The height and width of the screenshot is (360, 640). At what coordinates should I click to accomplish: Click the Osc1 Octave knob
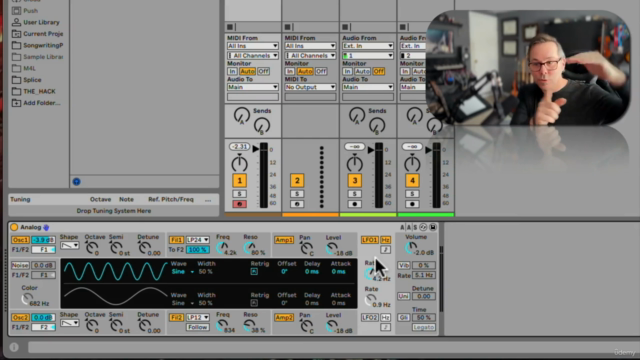[x=92, y=247]
